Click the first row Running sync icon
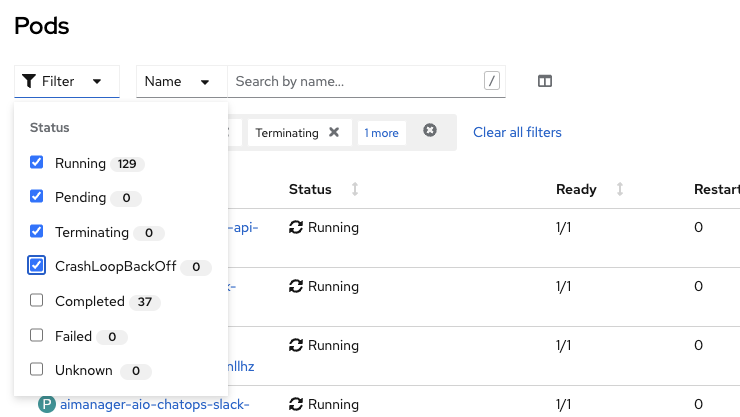The image size is (740, 417). (x=295, y=227)
